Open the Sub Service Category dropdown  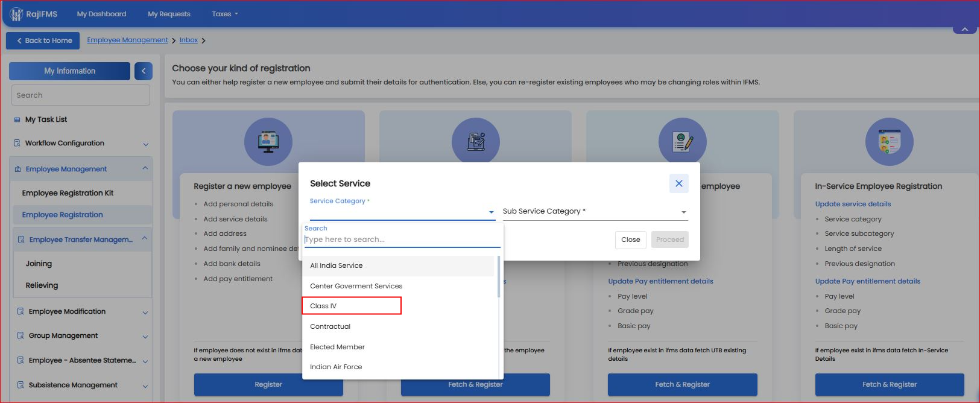595,212
